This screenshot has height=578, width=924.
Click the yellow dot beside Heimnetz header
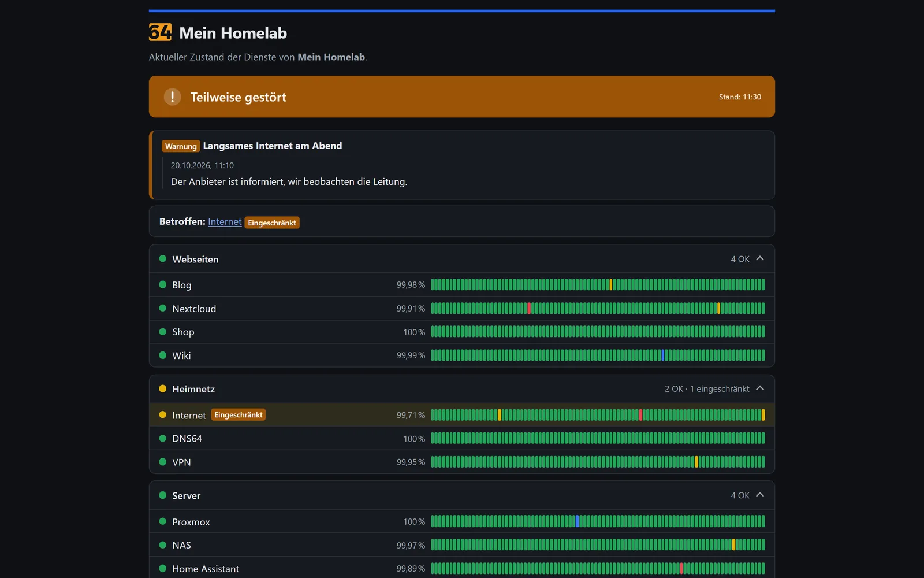[163, 388]
